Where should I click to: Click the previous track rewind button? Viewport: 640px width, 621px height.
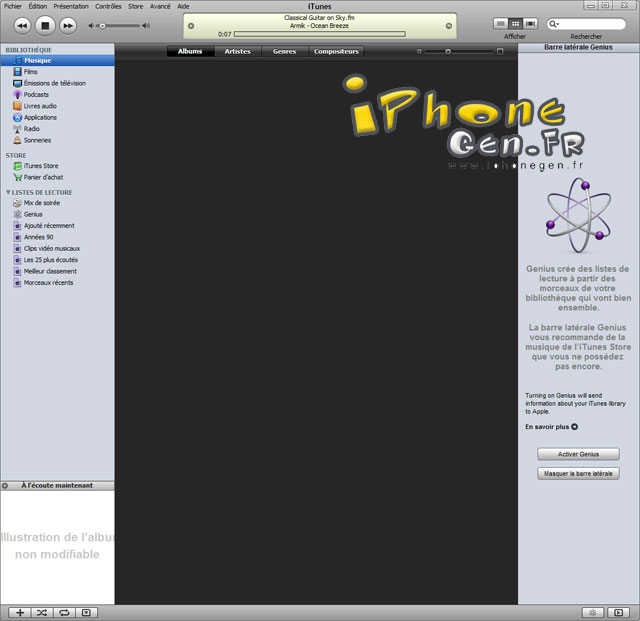tap(22, 26)
